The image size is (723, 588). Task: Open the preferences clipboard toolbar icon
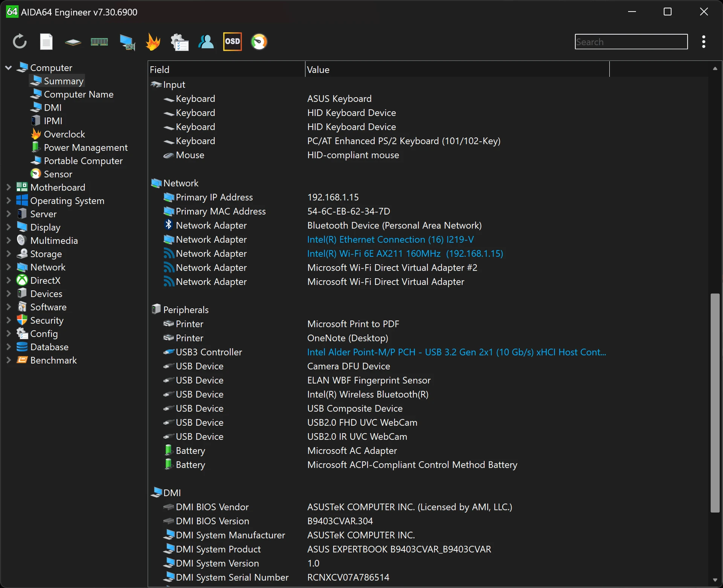point(180,42)
